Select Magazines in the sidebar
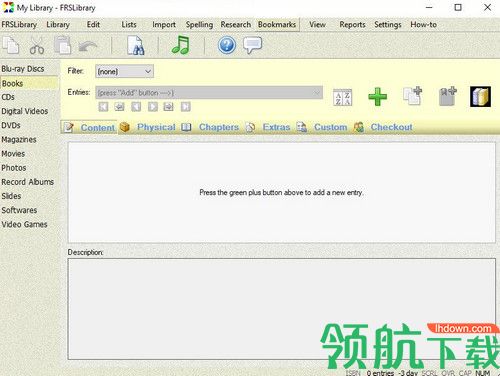The height and width of the screenshot is (376, 500). pyautogui.click(x=19, y=140)
